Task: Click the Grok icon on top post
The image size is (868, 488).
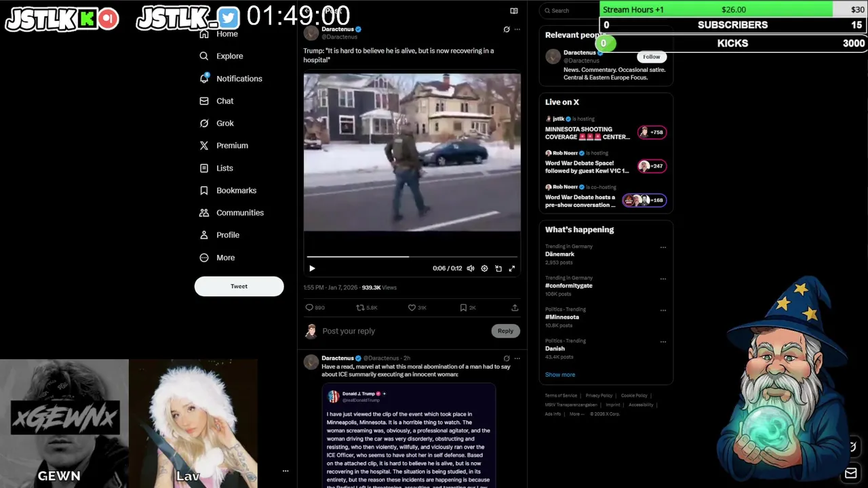Action: click(x=507, y=29)
